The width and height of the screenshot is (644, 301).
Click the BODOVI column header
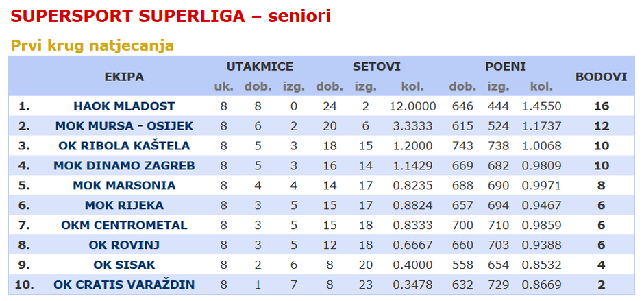[601, 77]
